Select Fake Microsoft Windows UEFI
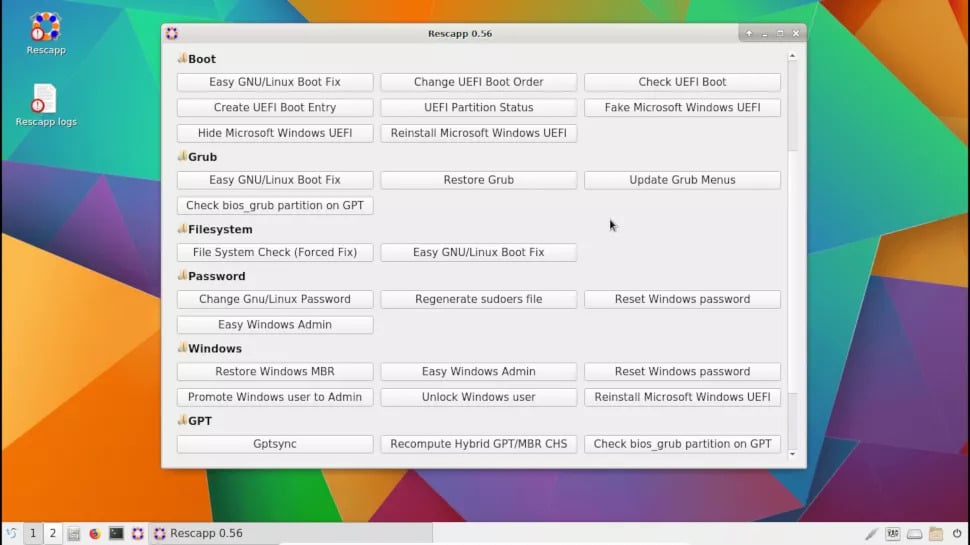This screenshot has height=545, width=970. click(682, 108)
